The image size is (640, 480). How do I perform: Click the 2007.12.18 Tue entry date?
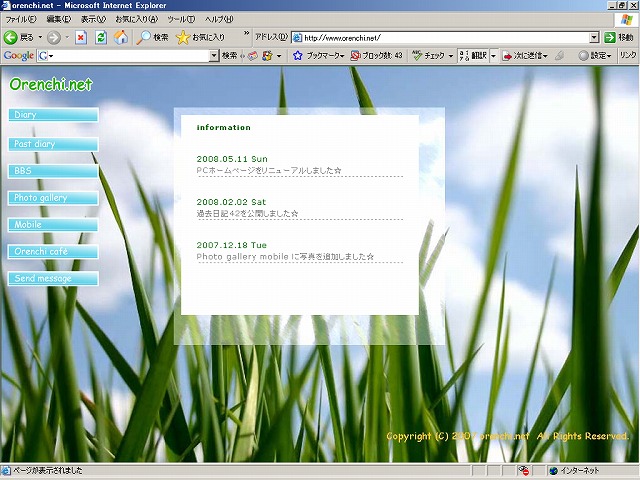pyautogui.click(x=231, y=245)
